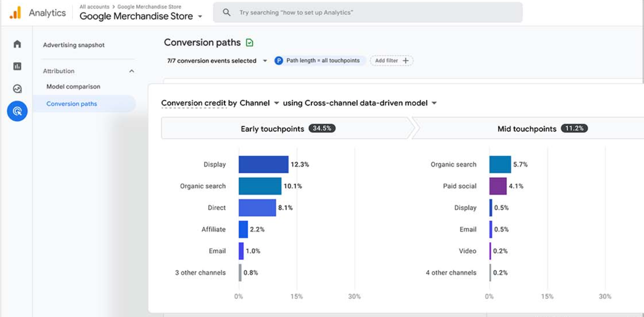Screen dimensions: 644x317
Task: Click the Display 12.3% bar
Action: point(264,164)
